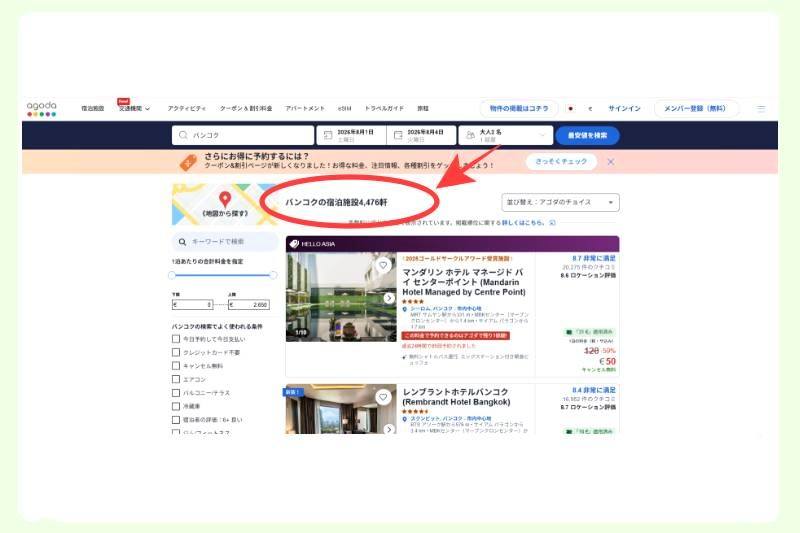Click Mandarin Hotel four-star rating
The image size is (800, 533).
pyautogui.click(x=413, y=301)
